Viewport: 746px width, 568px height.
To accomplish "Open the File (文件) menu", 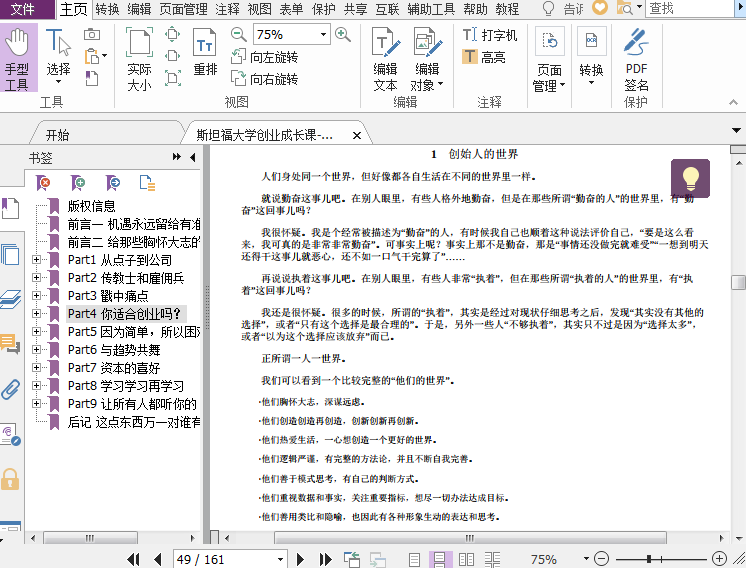I will [22, 9].
